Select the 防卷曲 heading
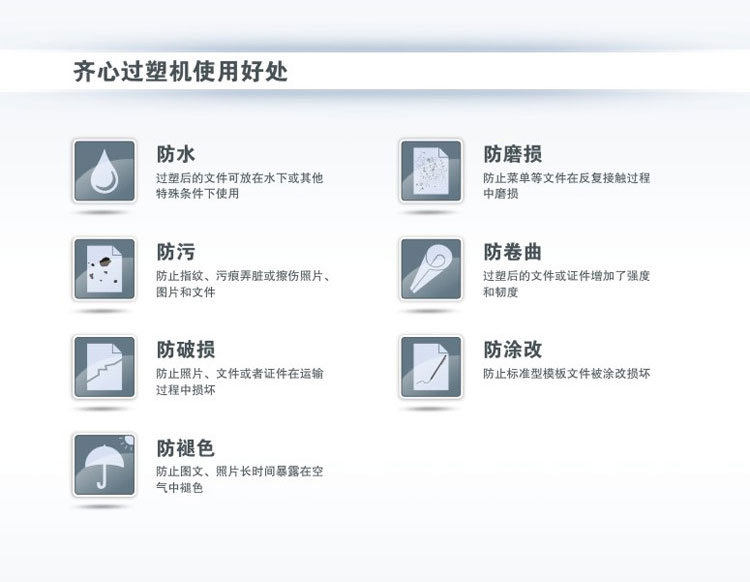The height and width of the screenshot is (582, 750). tap(512, 251)
